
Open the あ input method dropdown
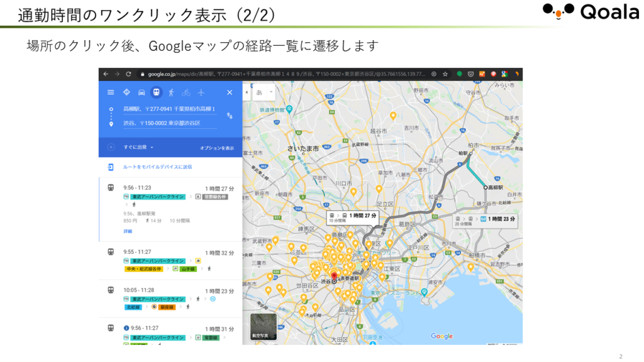click(x=264, y=92)
